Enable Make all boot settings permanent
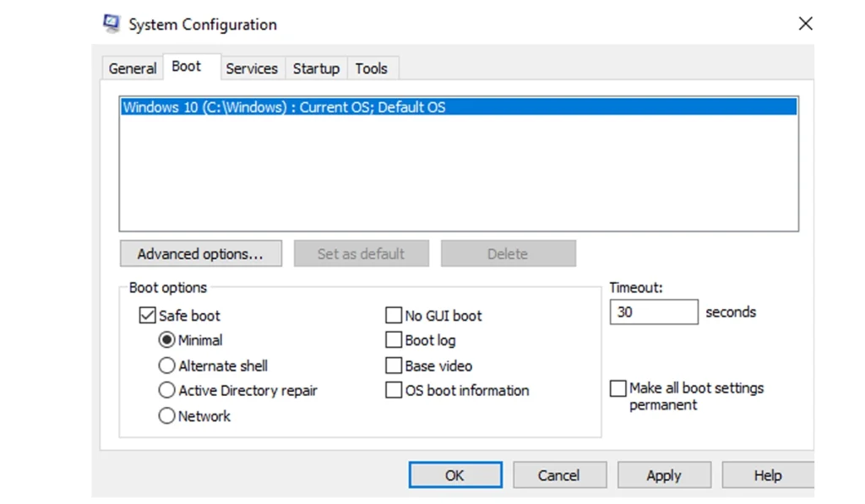 618,388
